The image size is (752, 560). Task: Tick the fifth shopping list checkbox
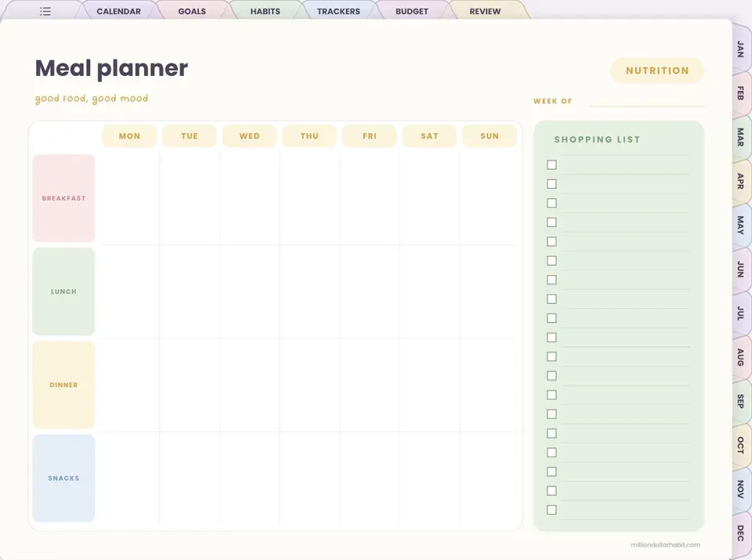552,242
